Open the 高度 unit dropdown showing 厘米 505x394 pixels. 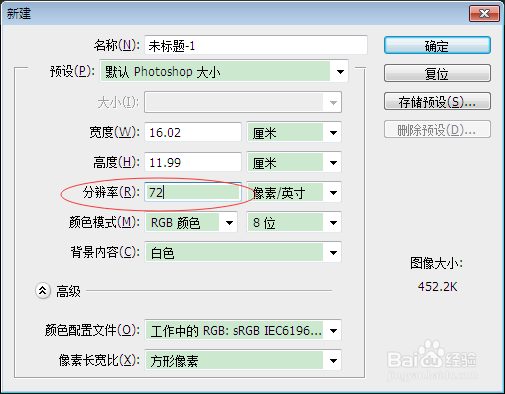pos(294,162)
